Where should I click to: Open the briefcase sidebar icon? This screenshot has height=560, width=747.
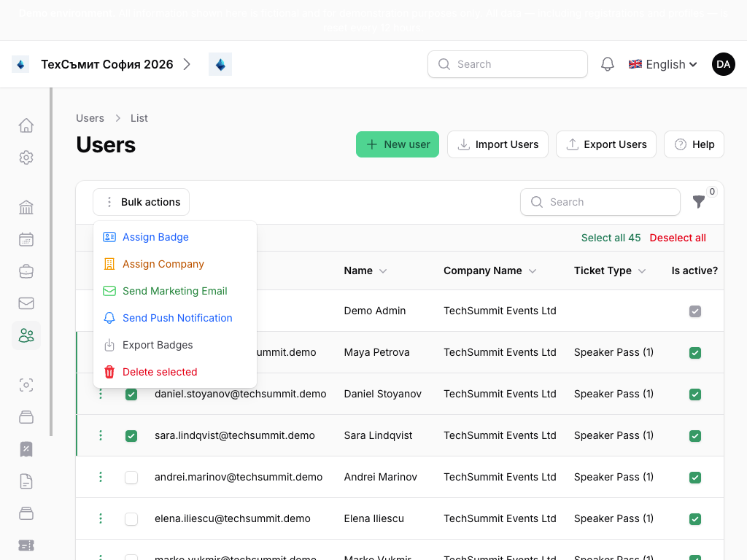26,271
